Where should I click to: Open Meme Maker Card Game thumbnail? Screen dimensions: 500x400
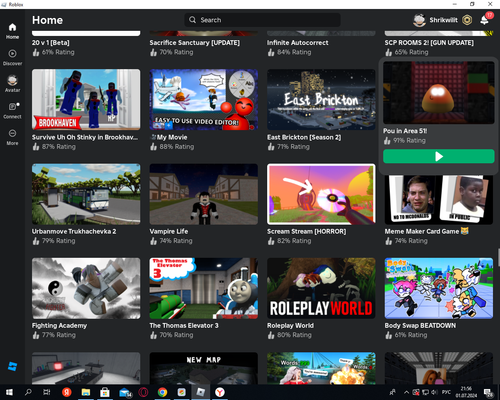tap(439, 200)
